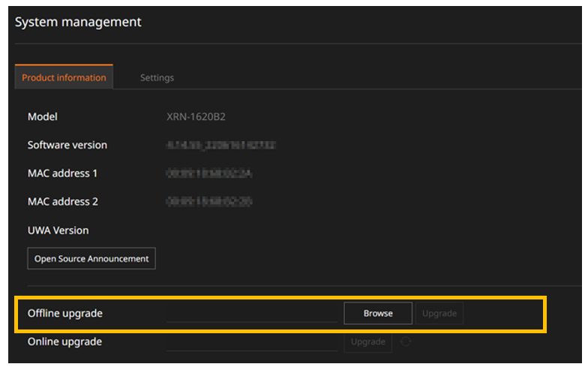
Task: Open the Open Source Announcement
Action: pos(91,258)
